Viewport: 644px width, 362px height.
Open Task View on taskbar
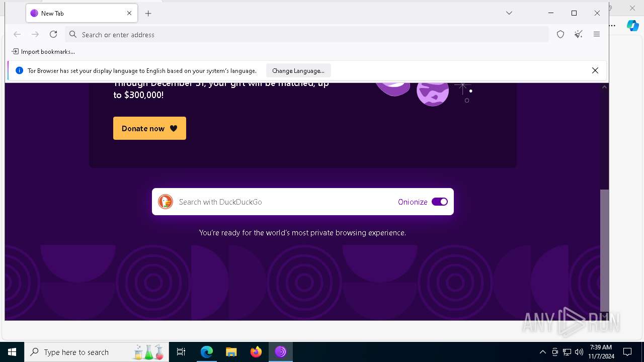(181, 352)
